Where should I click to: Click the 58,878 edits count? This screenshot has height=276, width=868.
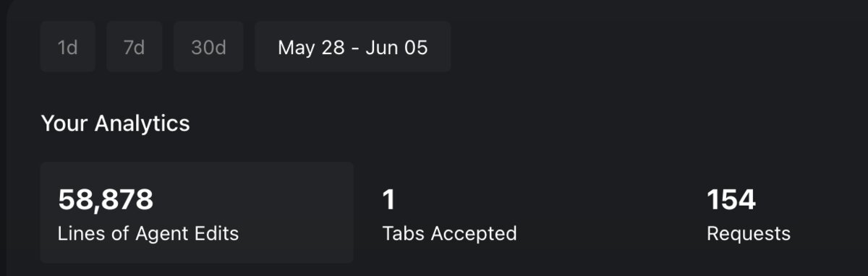tap(106, 199)
